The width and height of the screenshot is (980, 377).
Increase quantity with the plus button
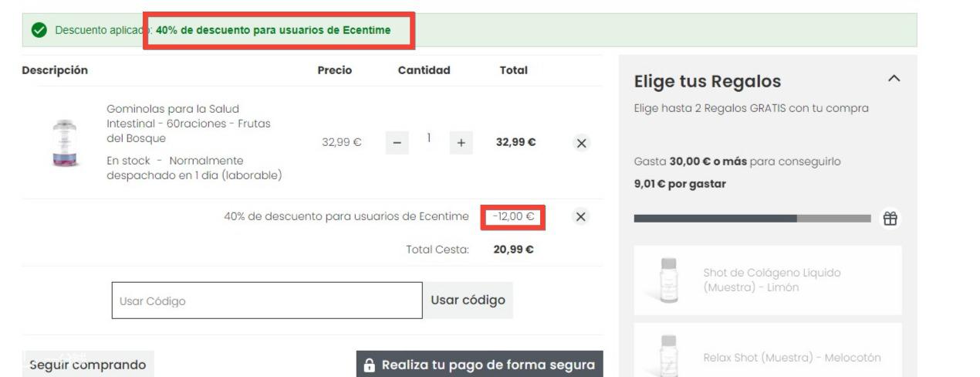pyautogui.click(x=461, y=143)
